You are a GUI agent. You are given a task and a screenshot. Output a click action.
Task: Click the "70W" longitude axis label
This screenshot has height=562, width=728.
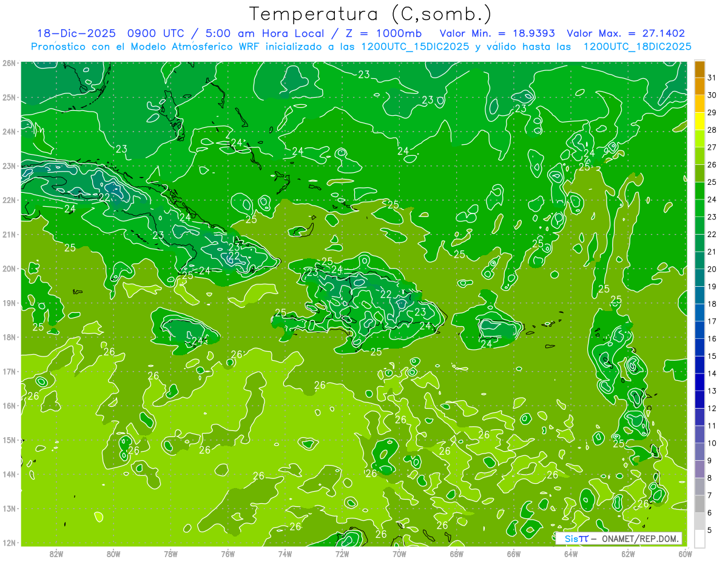pyautogui.click(x=399, y=554)
